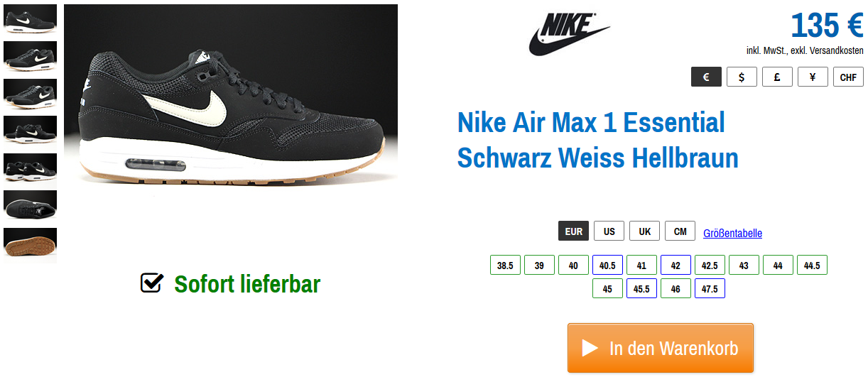Pick shoe size 38.5
This screenshot has height=377, width=868.
coord(505,265)
